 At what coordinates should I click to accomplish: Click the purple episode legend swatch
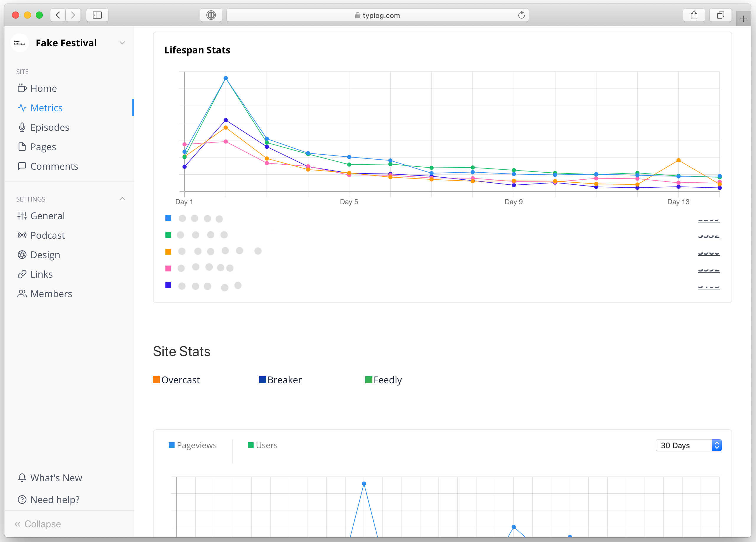(x=168, y=285)
